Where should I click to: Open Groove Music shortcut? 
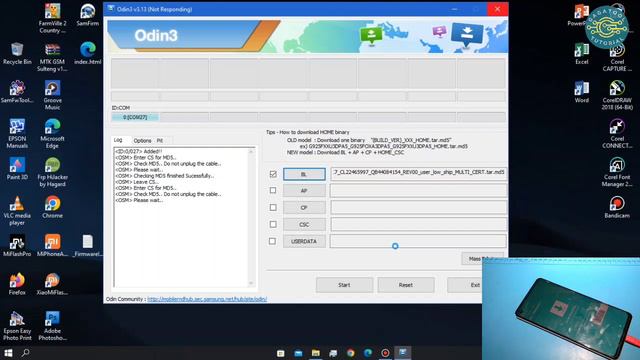click(52, 95)
